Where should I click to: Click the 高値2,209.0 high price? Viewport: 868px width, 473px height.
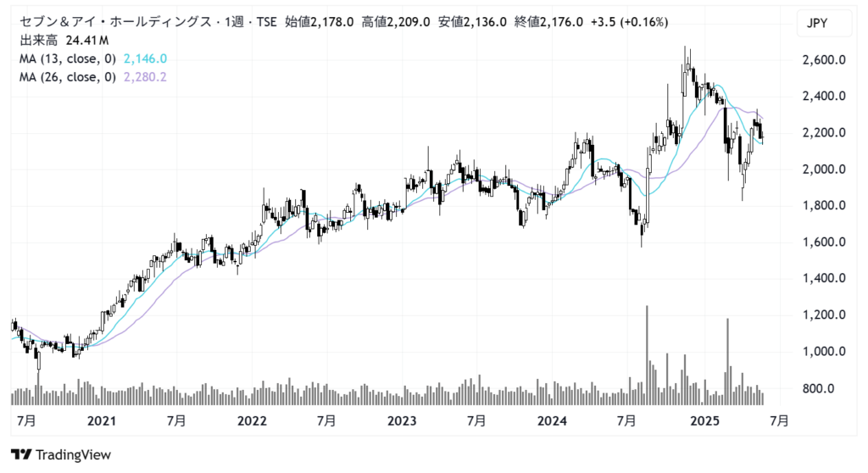click(x=395, y=22)
